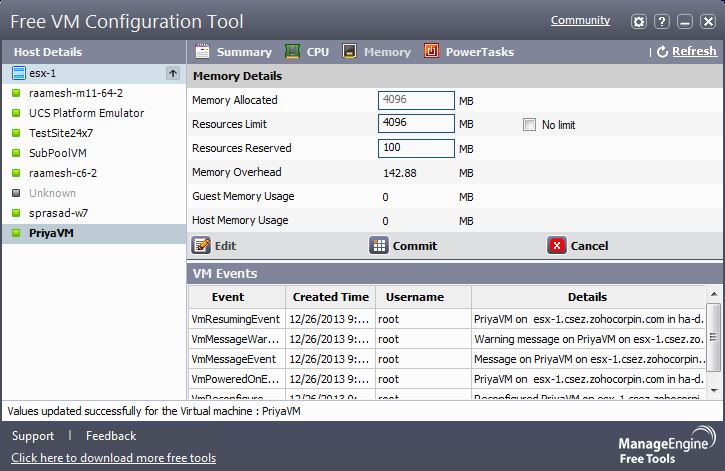The height and width of the screenshot is (471, 725).
Task: Open the help question mark icon
Action: click(x=662, y=22)
